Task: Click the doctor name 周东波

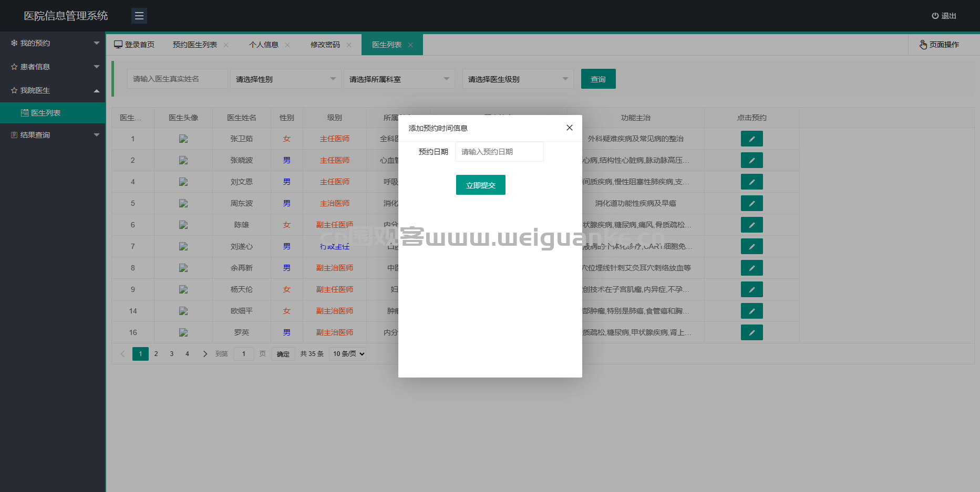Action: [x=242, y=203]
